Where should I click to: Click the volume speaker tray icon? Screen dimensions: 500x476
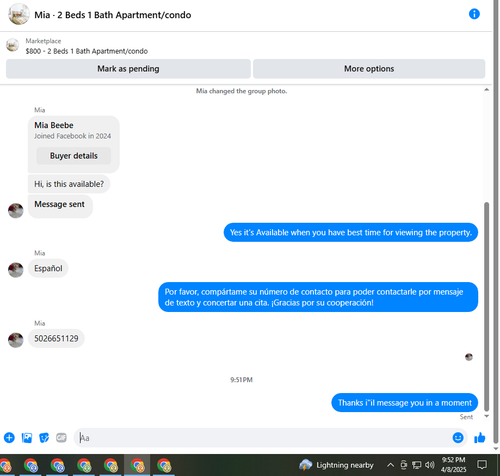tap(430, 465)
